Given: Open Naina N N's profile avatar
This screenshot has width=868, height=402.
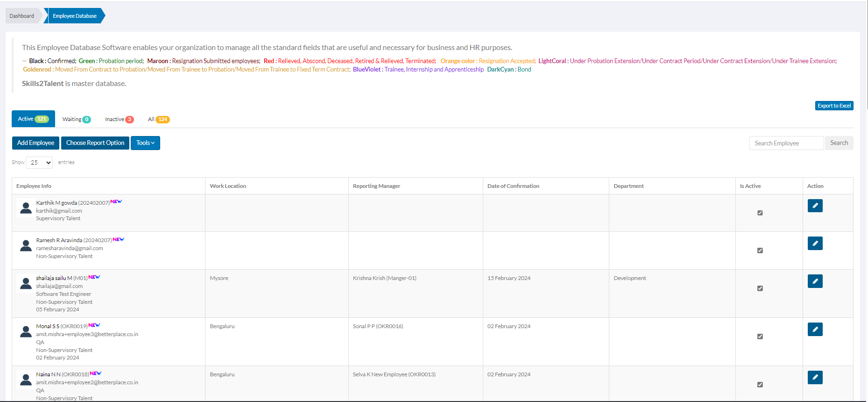Looking at the screenshot, I should (x=26, y=380).
